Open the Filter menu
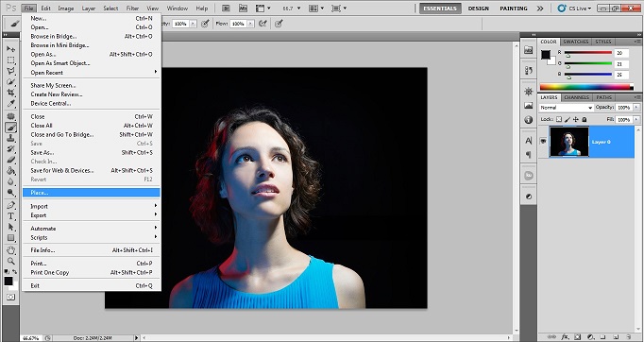 coord(132,9)
